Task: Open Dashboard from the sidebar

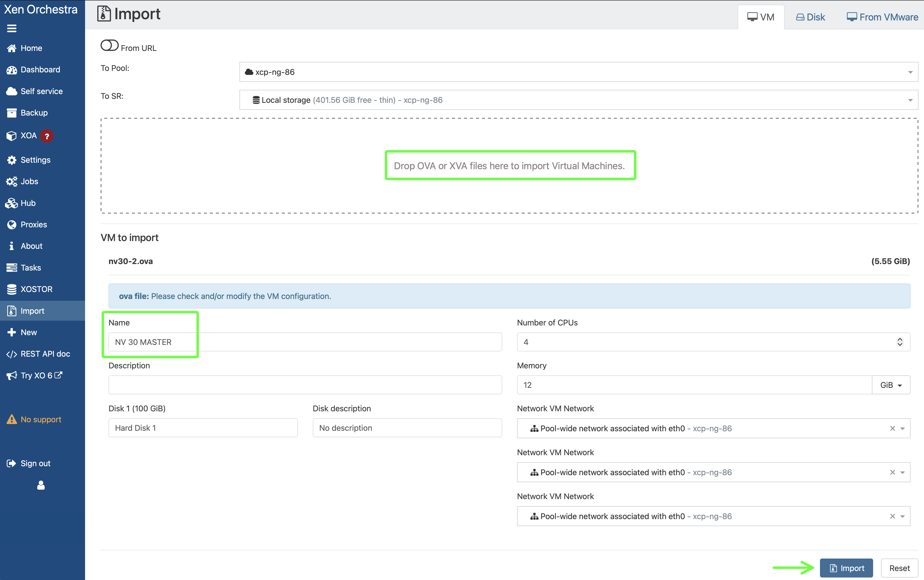Action: tap(40, 69)
